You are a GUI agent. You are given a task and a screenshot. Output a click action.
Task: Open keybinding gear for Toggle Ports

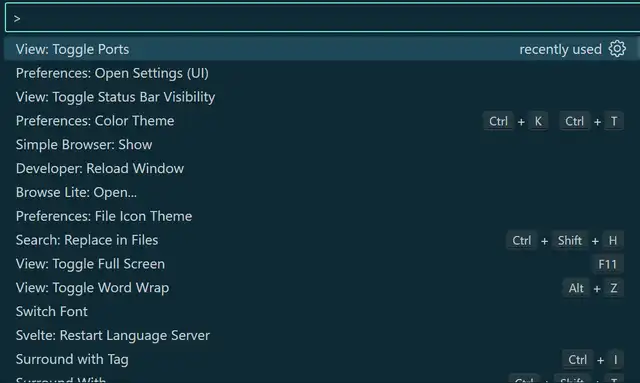(x=617, y=49)
